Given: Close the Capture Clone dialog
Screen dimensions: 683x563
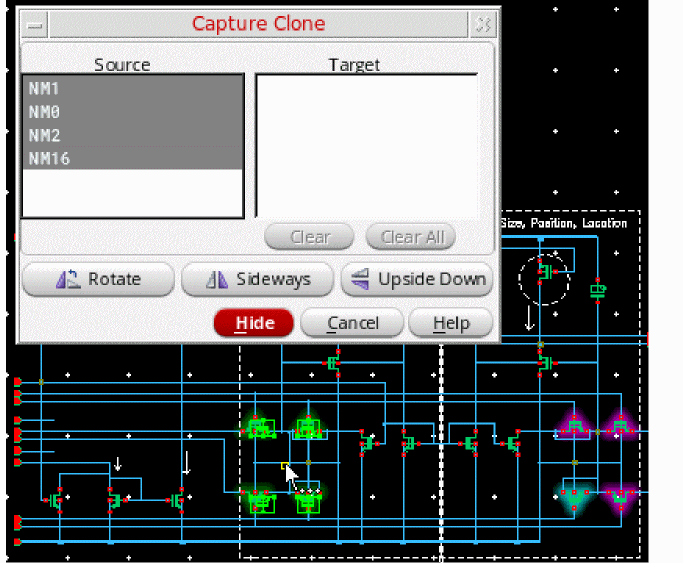Looking at the screenshot, I should pyautogui.click(x=483, y=25).
